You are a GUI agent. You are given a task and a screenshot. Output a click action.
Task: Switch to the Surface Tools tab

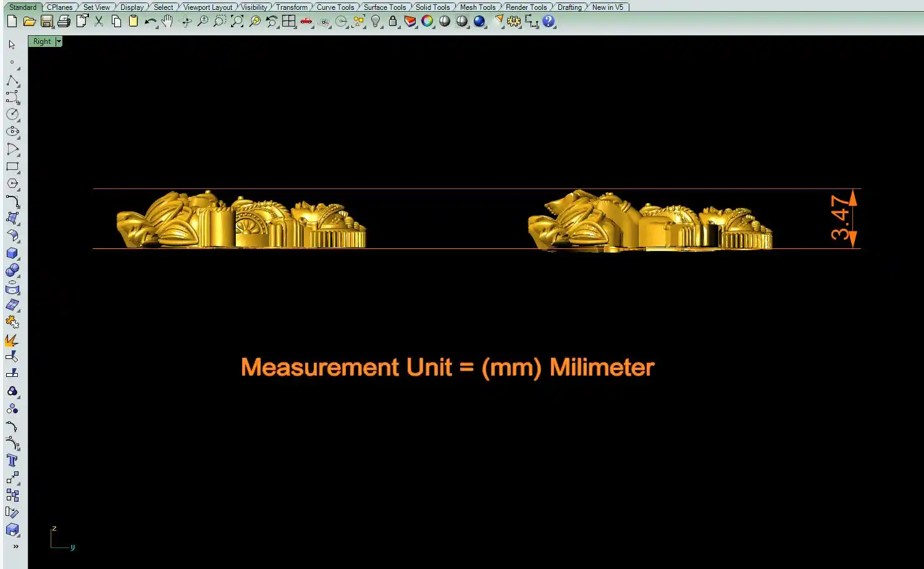[x=384, y=7]
